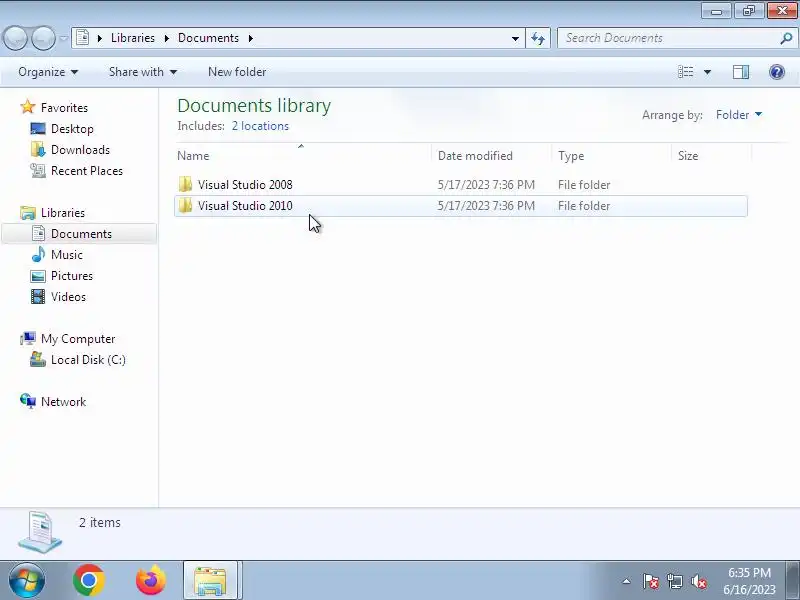Click the Refresh button next to address bar
This screenshot has height=600, width=800.
point(538,38)
